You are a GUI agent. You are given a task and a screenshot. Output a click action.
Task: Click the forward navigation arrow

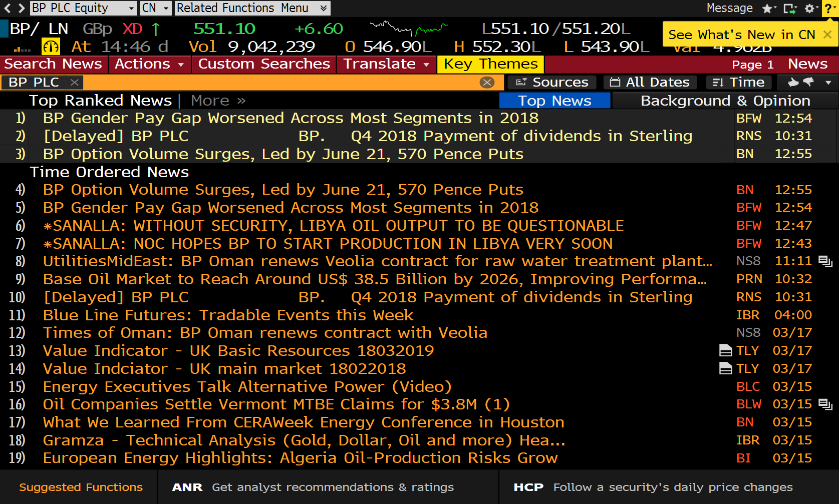pos(21,8)
